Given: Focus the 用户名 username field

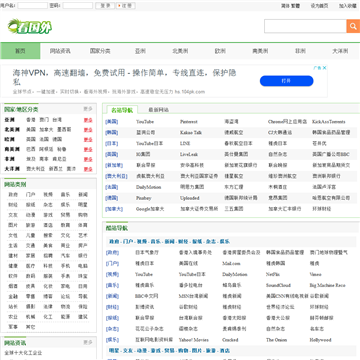Looking at the screenshot, I should coord(32,6).
